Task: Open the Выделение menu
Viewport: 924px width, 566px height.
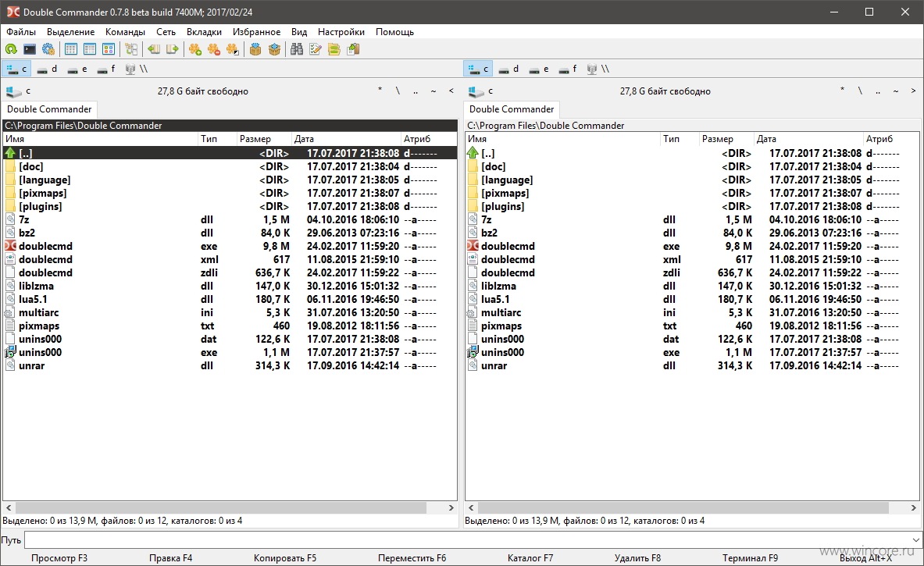Action: coord(71,32)
